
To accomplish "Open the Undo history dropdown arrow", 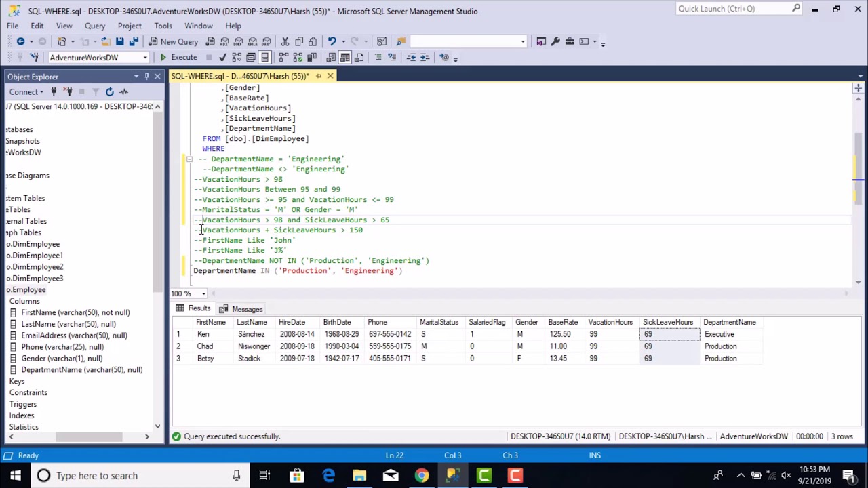I will click(344, 41).
